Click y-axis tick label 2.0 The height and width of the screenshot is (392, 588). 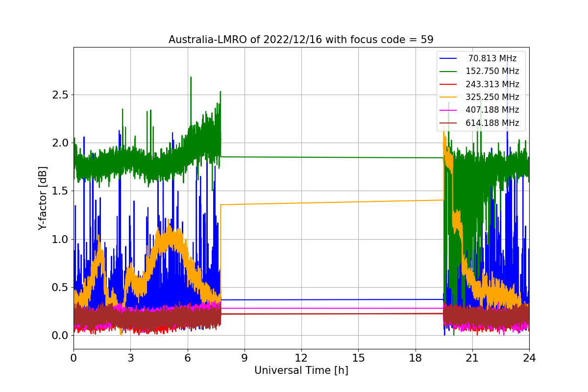tap(60, 143)
